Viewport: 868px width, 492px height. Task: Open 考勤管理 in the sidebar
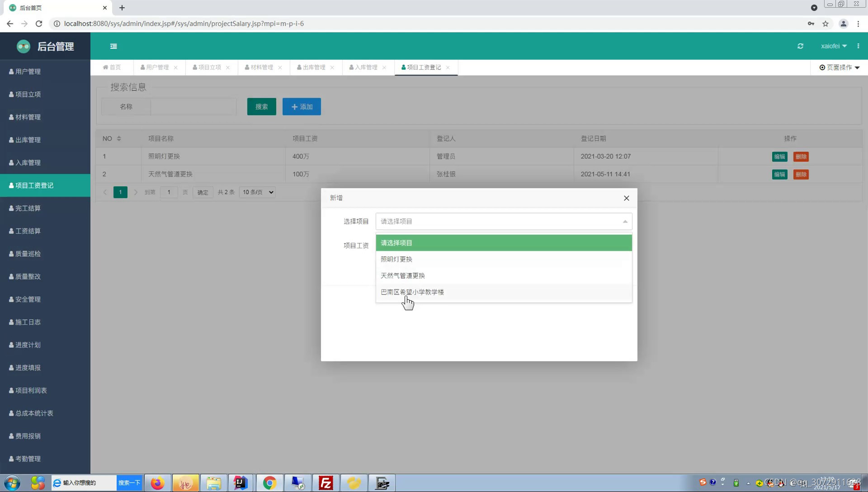point(45,459)
